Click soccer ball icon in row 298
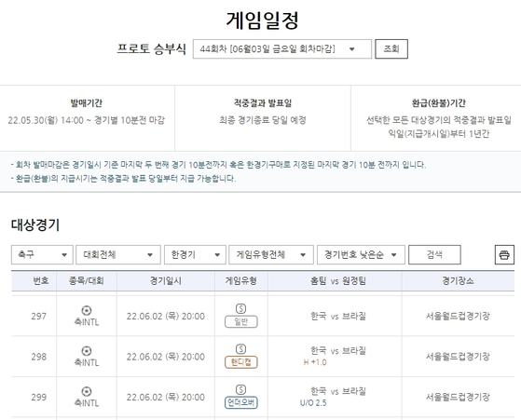 tap(87, 351)
